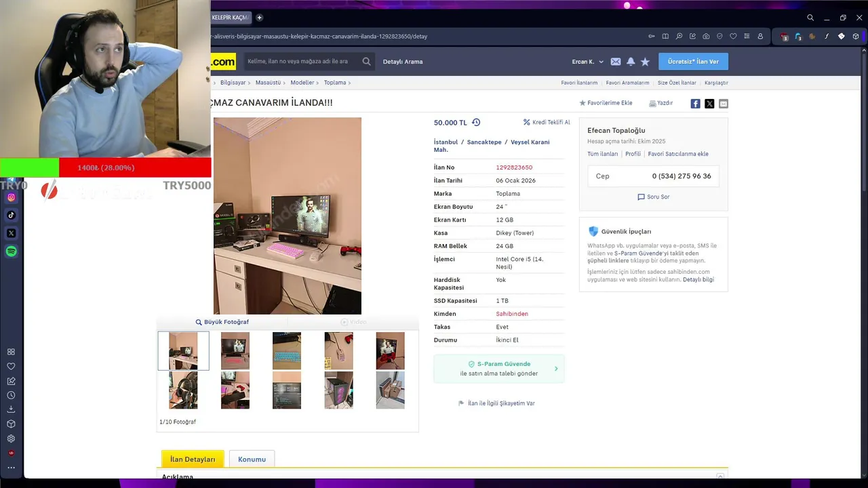Screen dimensions: 868x488
Task: Click the Sancaktepe location link
Action: click(484, 142)
